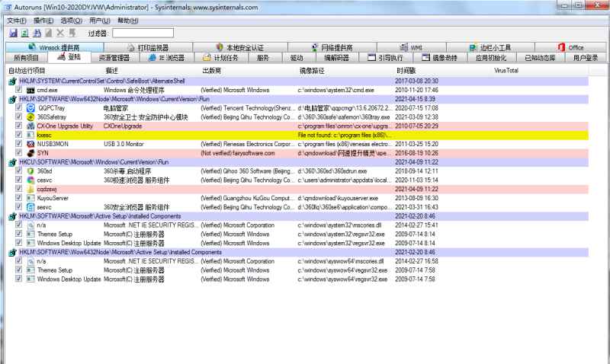Click registry icon beside HKCU Run key
Screen dimensions: 610x364
(12, 162)
